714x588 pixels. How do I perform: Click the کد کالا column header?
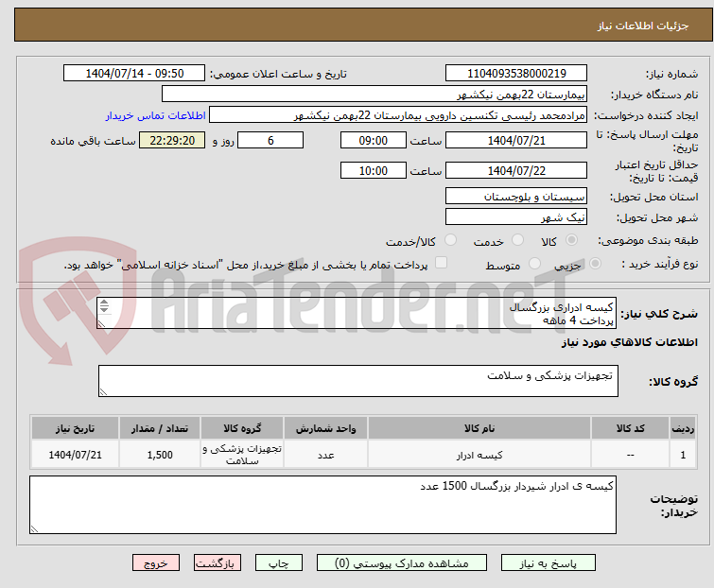point(630,428)
